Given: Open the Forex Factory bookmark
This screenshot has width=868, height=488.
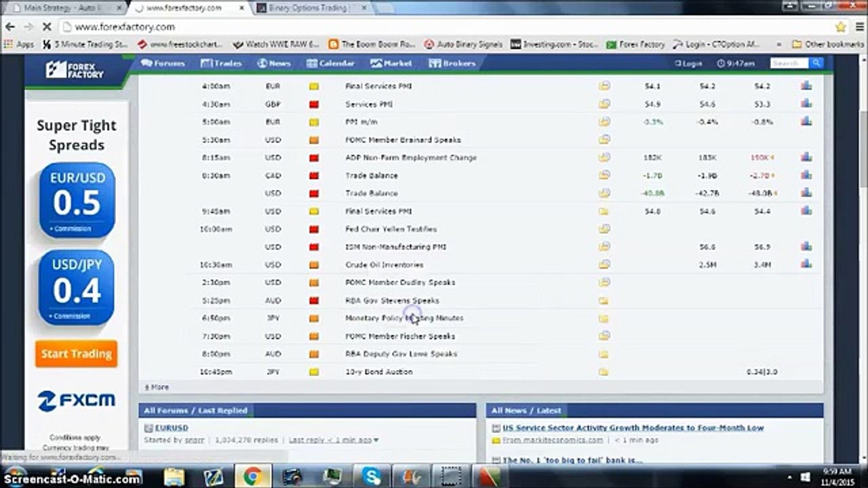Looking at the screenshot, I should (635, 44).
